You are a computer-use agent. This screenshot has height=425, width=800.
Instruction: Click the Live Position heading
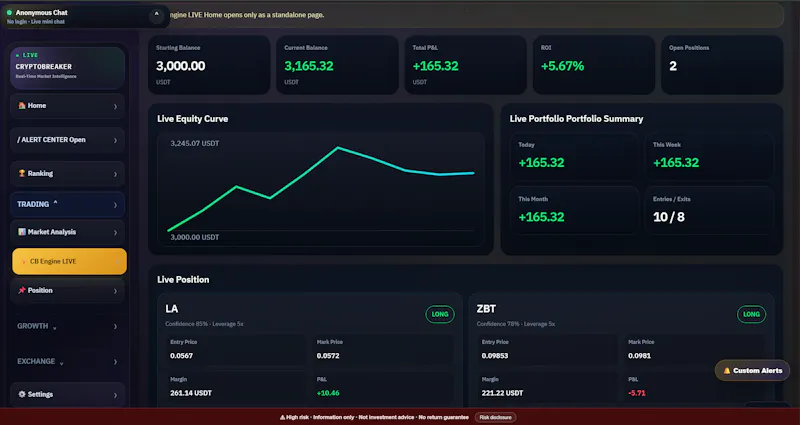pyautogui.click(x=183, y=280)
